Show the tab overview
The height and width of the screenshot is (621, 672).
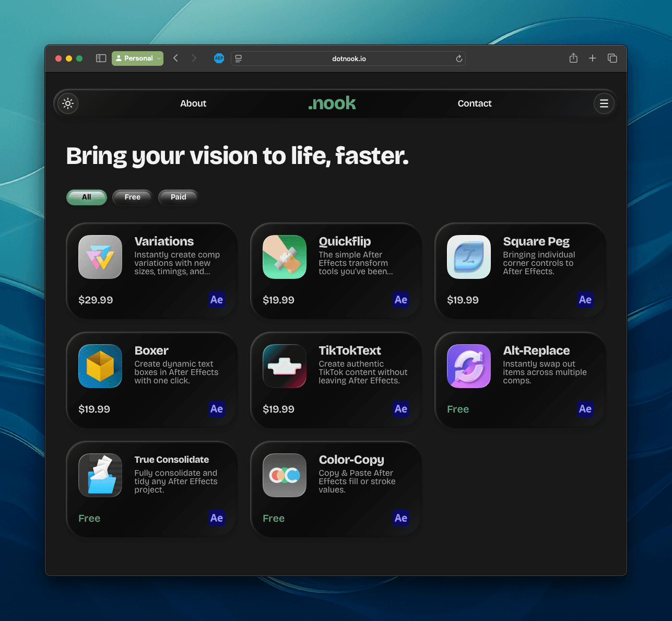612,58
